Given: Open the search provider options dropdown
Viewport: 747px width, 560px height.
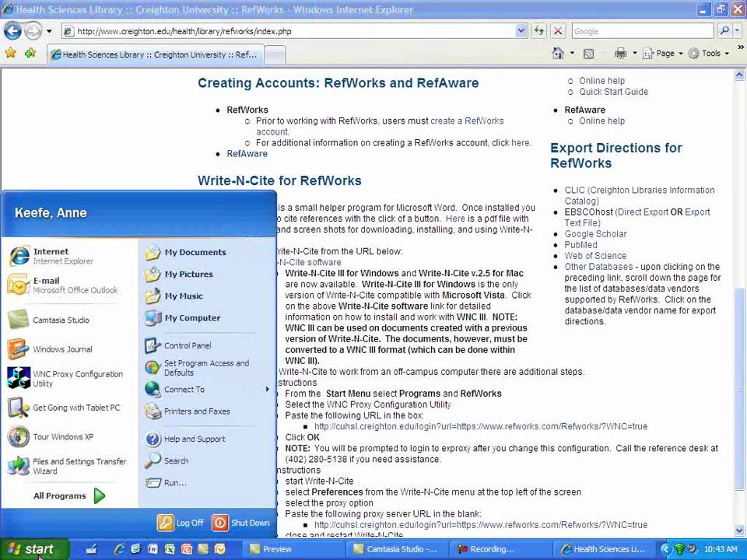Looking at the screenshot, I should (737, 31).
